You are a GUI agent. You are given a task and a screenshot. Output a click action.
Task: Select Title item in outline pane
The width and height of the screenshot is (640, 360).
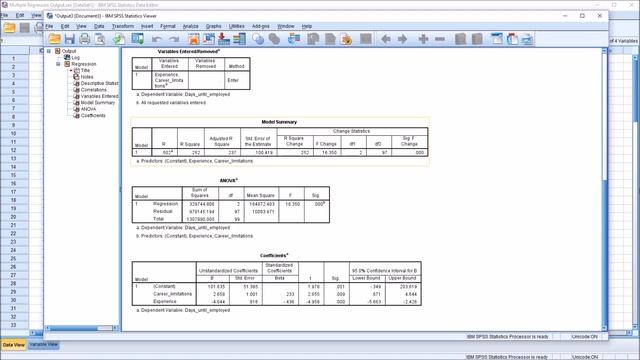85,70
